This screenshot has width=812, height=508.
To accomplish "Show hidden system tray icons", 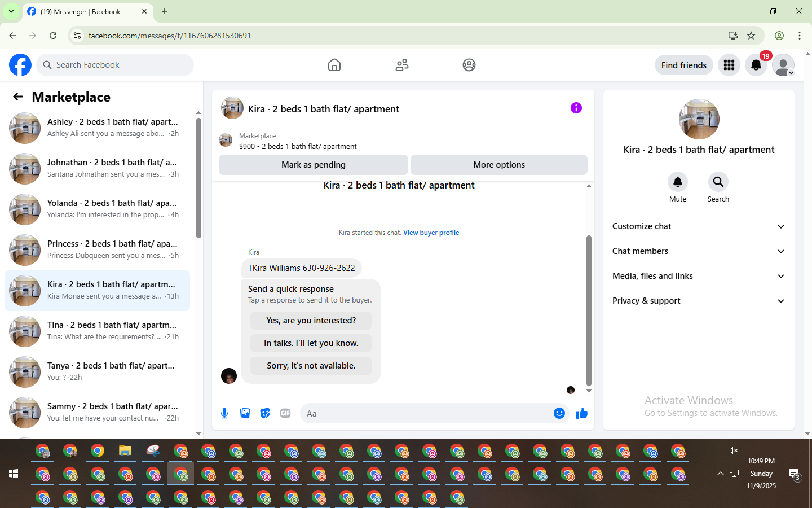I will click(720, 474).
